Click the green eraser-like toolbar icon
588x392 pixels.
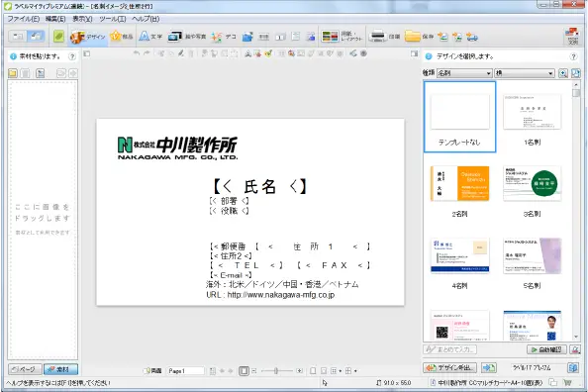pos(58,37)
